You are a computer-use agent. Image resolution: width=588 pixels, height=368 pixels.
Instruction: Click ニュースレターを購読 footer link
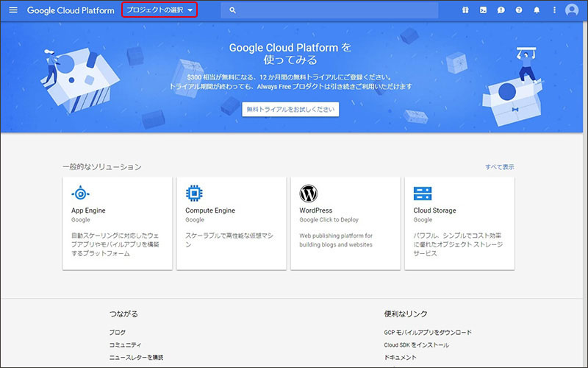point(136,358)
